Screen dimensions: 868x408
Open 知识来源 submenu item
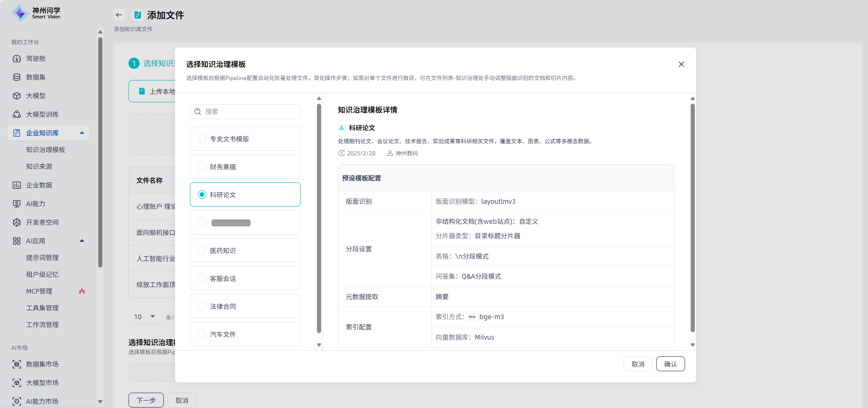[39, 167]
